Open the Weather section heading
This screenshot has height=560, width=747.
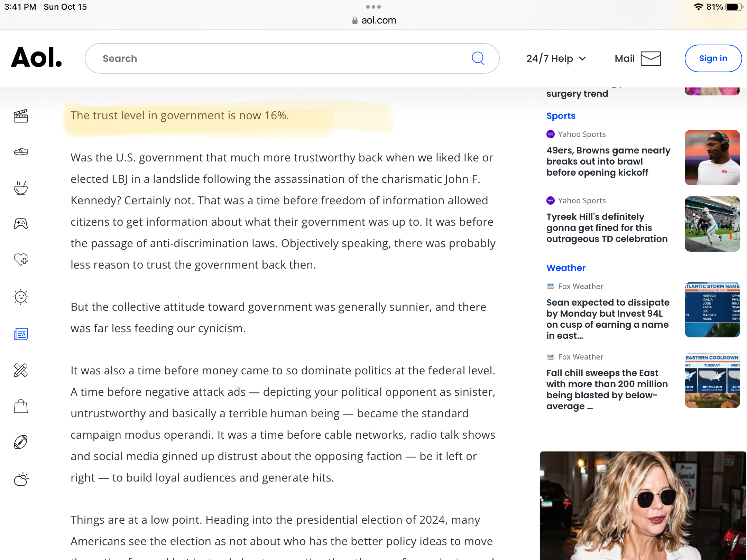pos(566,268)
